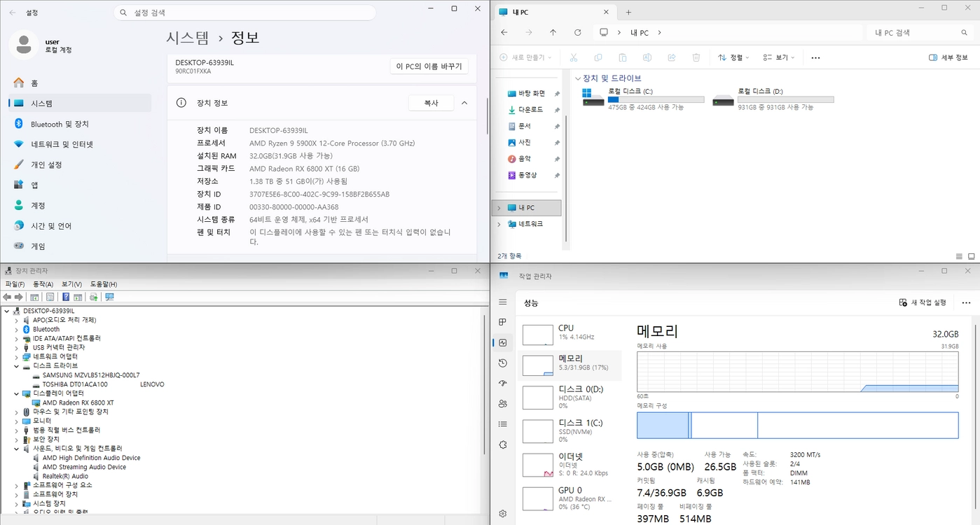Click the 설정 검색 search field
The width and height of the screenshot is (980, 525).
245,13
